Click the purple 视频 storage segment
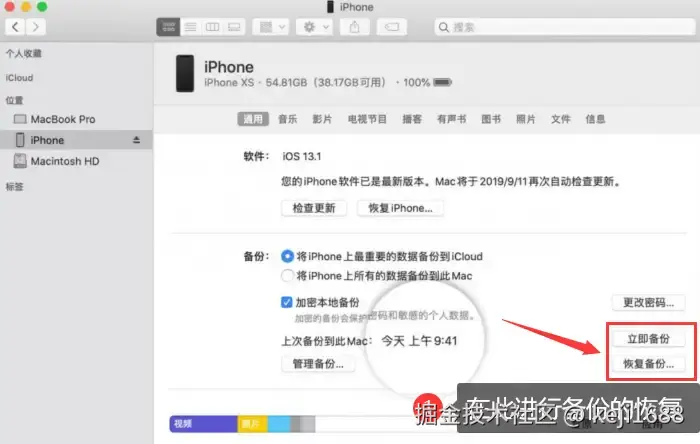Image resolution: width=700 pixels, height=444 pixels. pyautogui.click(x=203, y=424)
